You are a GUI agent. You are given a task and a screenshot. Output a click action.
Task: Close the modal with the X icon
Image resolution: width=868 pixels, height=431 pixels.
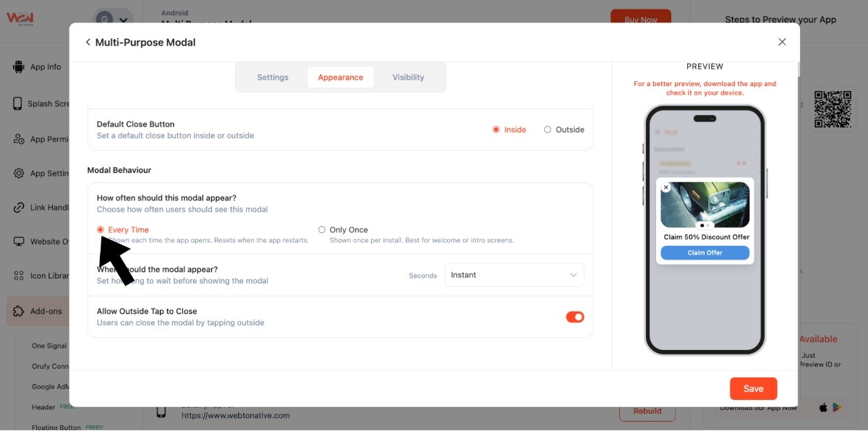tap(782, 42)
